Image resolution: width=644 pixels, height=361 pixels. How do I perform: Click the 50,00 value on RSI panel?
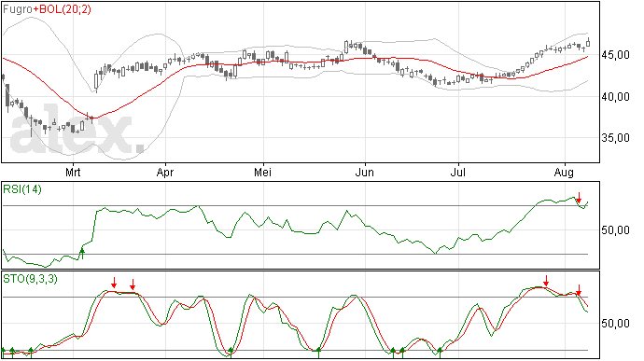tap(616, 230)
